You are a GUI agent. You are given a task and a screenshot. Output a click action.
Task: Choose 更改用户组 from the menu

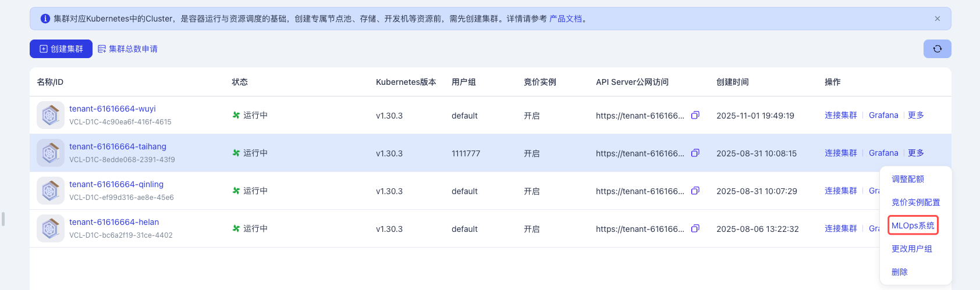click(911, 249)
